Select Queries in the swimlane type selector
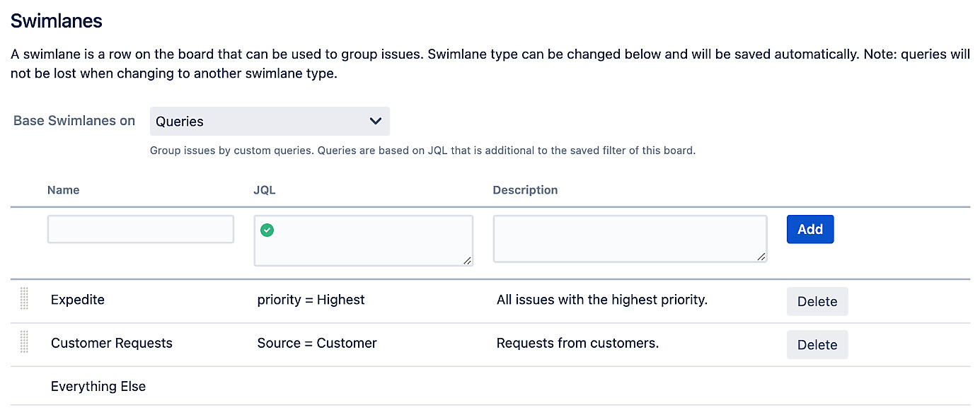This screenshot has height=415, width=980. (x=269, y=121)
